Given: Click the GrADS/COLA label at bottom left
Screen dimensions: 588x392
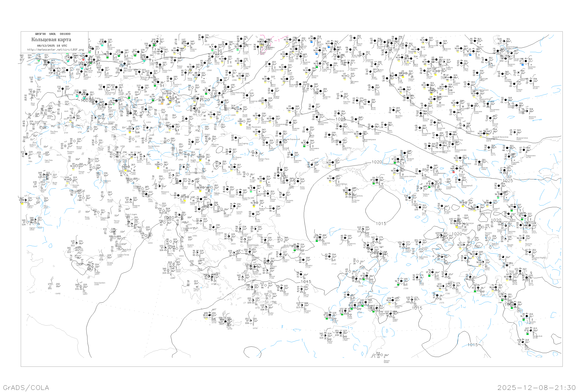Looking at the screenshot, I should (x=26, y=387).
